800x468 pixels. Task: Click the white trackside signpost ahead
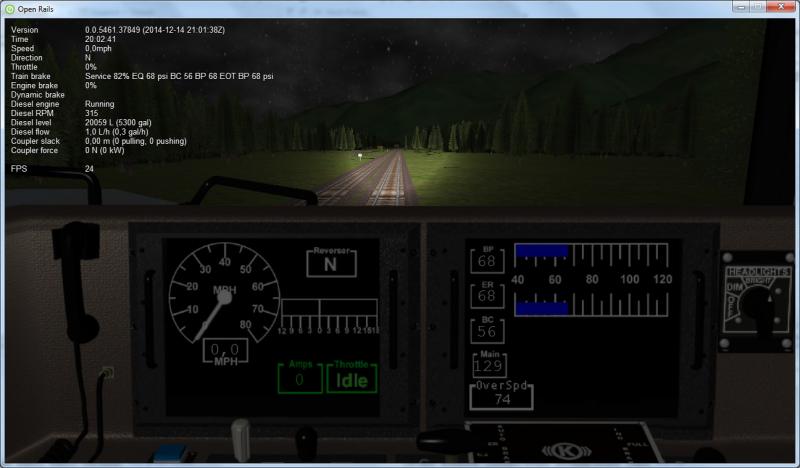point(360,156)
